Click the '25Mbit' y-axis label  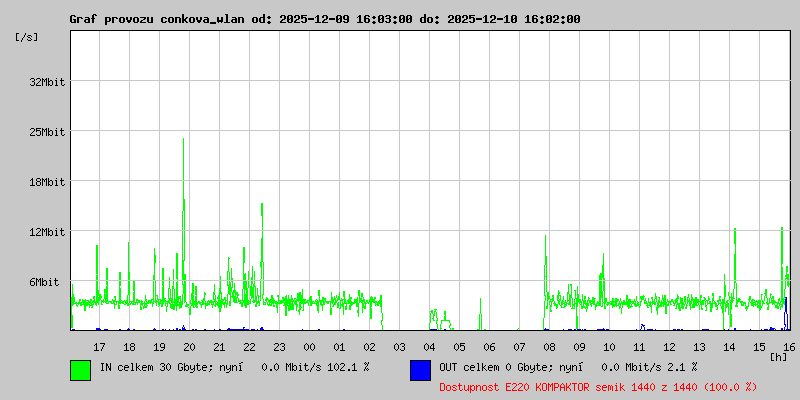[47, 132]
